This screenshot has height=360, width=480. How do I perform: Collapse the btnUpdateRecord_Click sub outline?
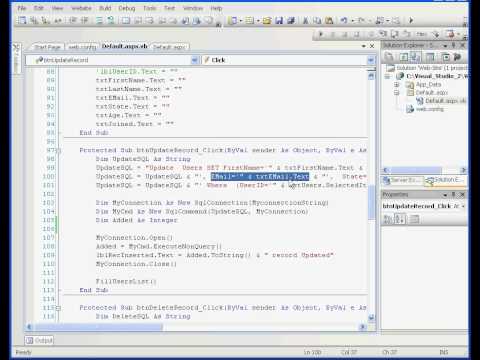tap(58, 151)
